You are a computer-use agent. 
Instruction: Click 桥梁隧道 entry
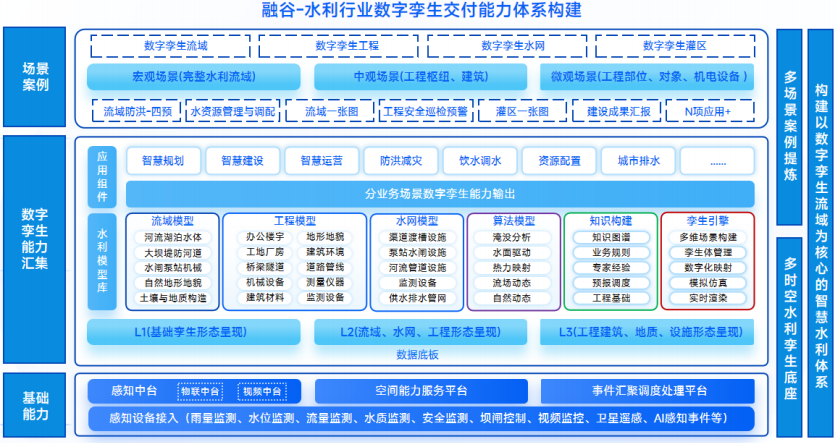click(265, 267)
